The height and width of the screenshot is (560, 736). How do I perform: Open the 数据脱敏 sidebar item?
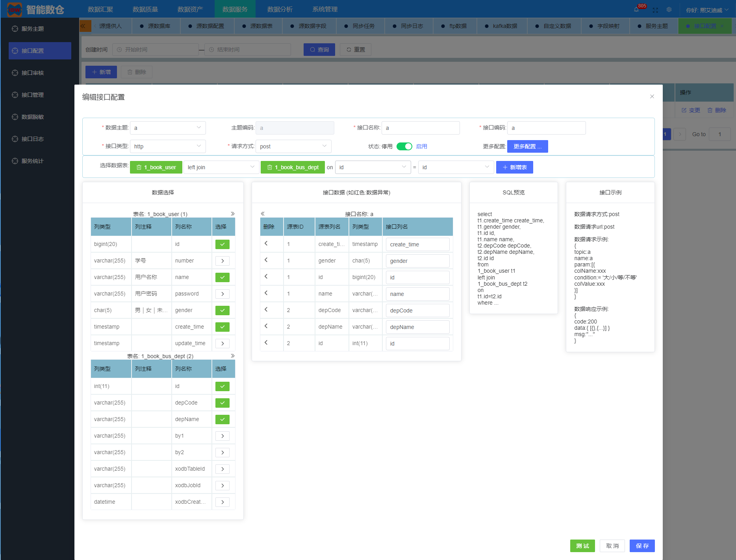pyautogui.click(x=40, y=117)
